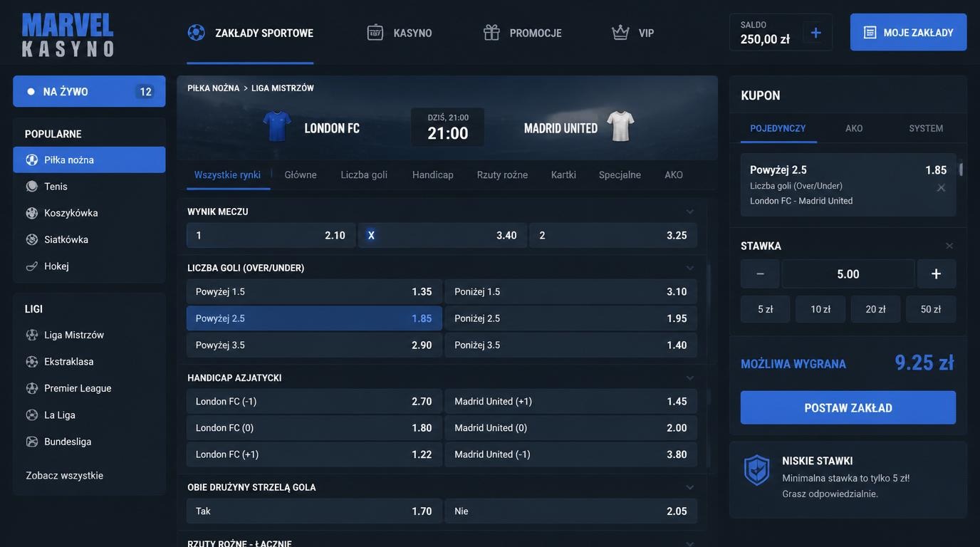This screenshot has width=980, height=547.
Task: Click the Bundesliga league icon
Action: click(31, 442)
